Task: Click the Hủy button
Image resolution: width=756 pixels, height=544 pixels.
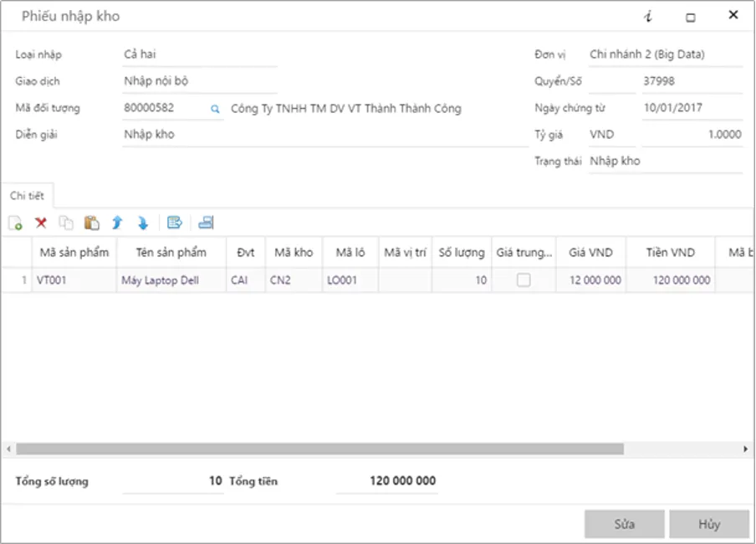Action: pos(708,525)
